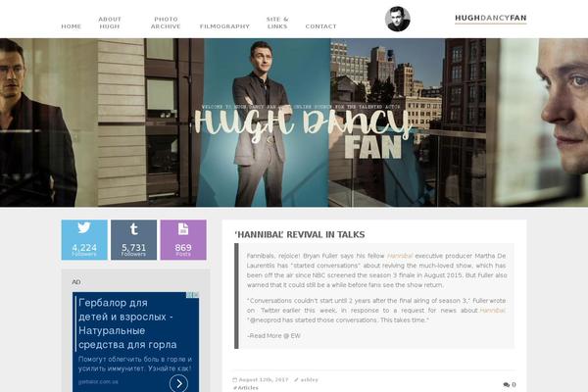Follow the Read More @ EW link
588x392 pixels.
click(x=274, y=336)
